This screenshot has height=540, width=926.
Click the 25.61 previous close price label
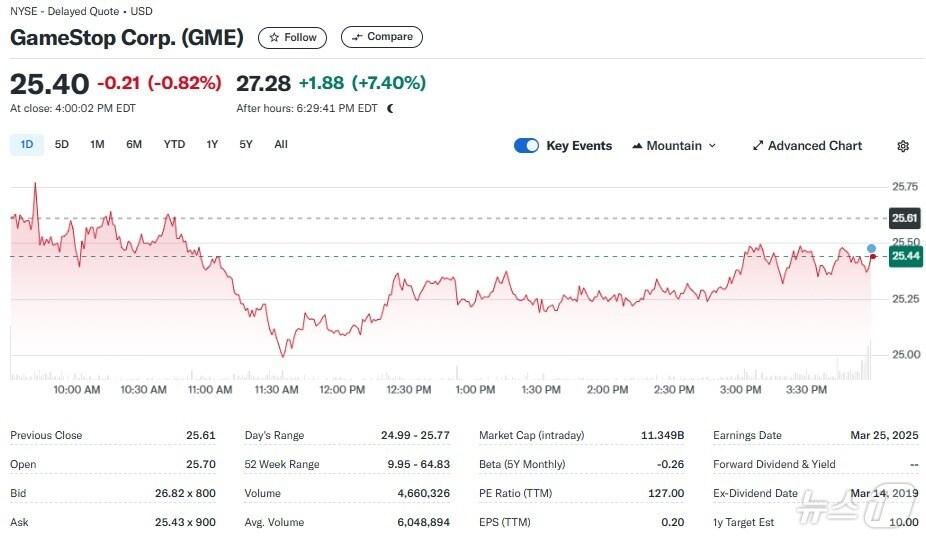tap(904, 218)
